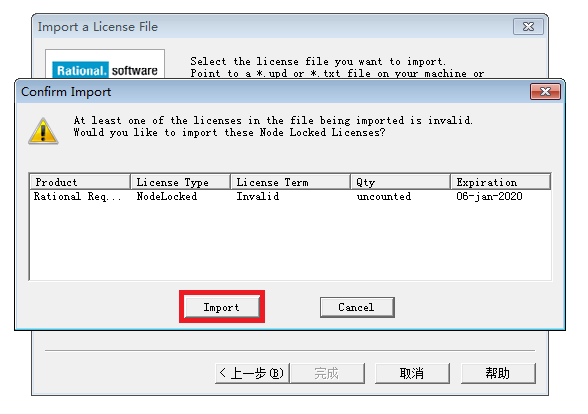The height and width of the screenshot is (414, 588).
Task: Click the 取消 button in license wizard
Action: tap(412, 373)
